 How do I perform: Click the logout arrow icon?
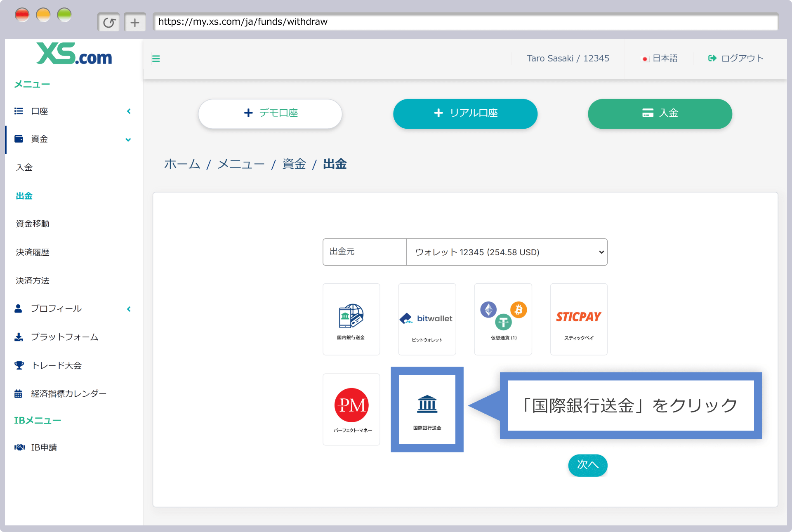pos(712,58)
